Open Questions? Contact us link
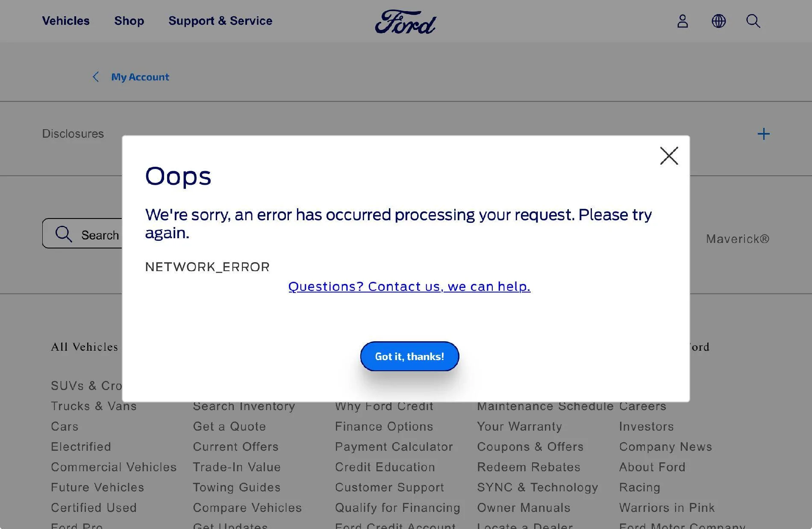This screenshot has height=529, width=812. 409,286
